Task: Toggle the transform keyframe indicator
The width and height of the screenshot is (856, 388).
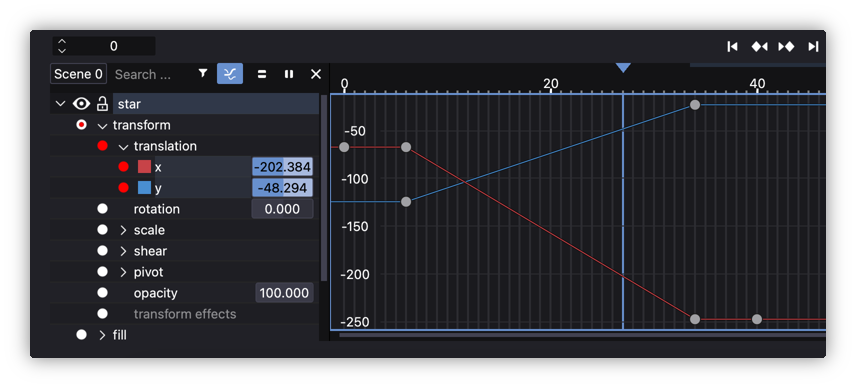Action: (x=81, y=125)
